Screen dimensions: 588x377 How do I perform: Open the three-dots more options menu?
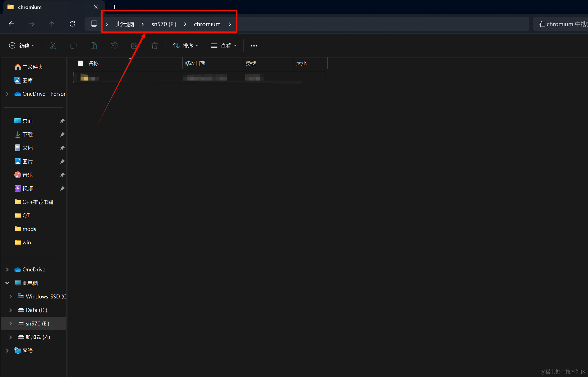click(254, 46)
